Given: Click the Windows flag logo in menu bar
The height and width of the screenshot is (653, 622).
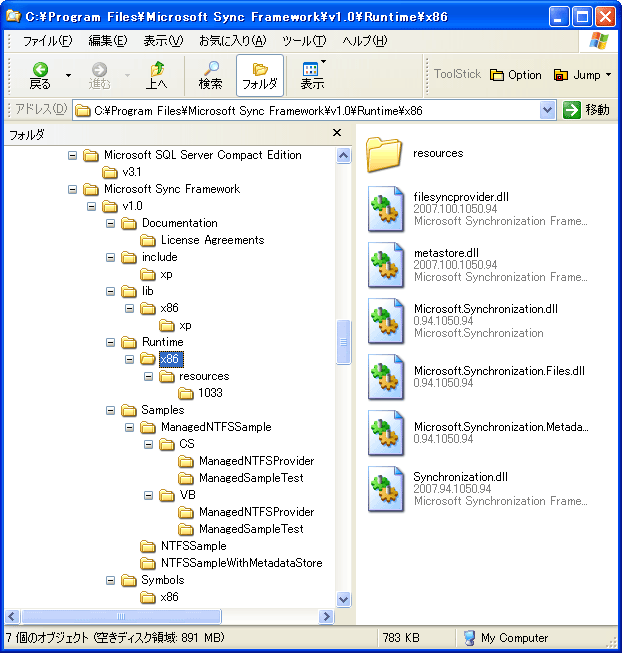Looking at the screenshot, I should [599, 41].
